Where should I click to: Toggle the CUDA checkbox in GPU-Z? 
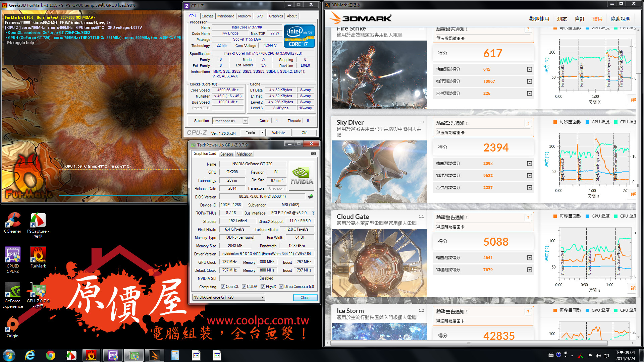(x=244, y=287)
